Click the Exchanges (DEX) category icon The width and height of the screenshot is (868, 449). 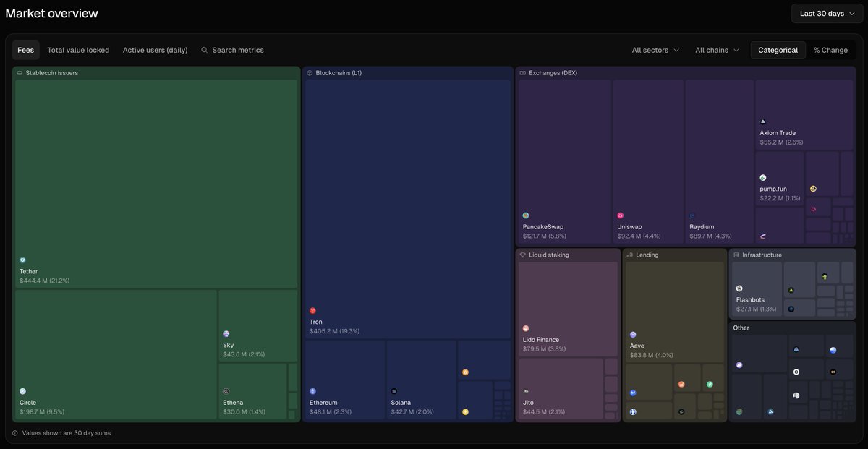523,73
